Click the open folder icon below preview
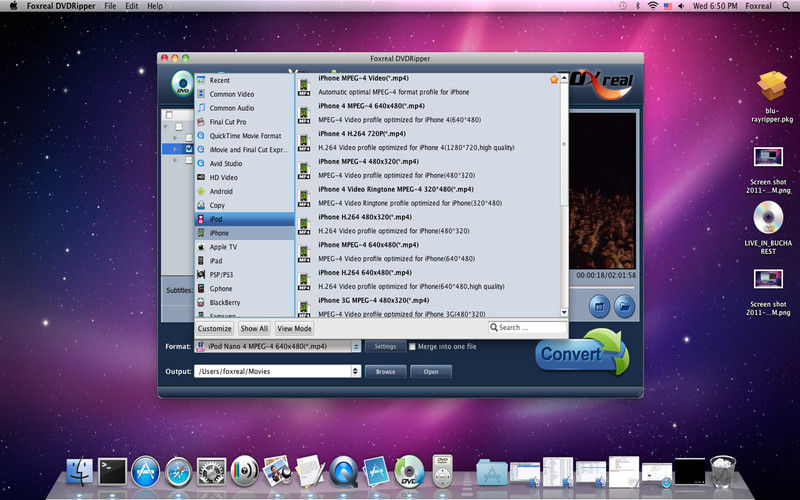 point(624,307)
